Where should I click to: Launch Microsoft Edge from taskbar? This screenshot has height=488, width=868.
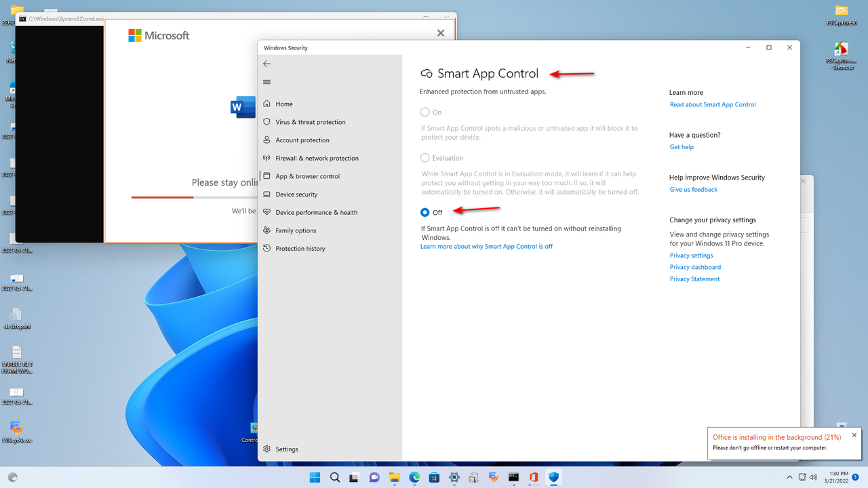tap(414, 477)
